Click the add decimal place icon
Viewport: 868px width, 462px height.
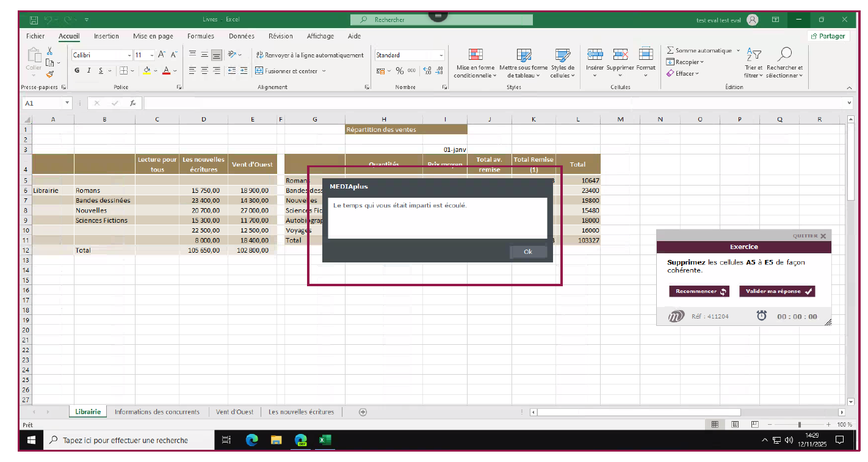(427, 71)
